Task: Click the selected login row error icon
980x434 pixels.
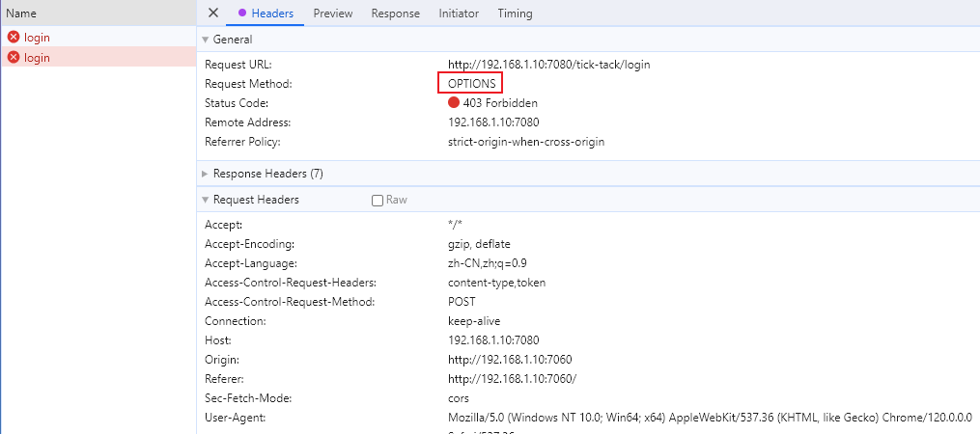Action: pos(14,58)
